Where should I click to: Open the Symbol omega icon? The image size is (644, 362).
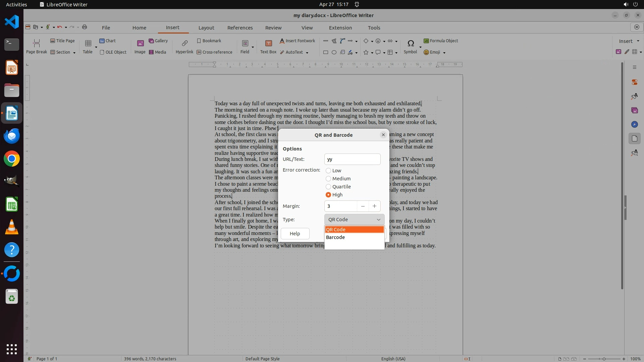pos(411,43)
